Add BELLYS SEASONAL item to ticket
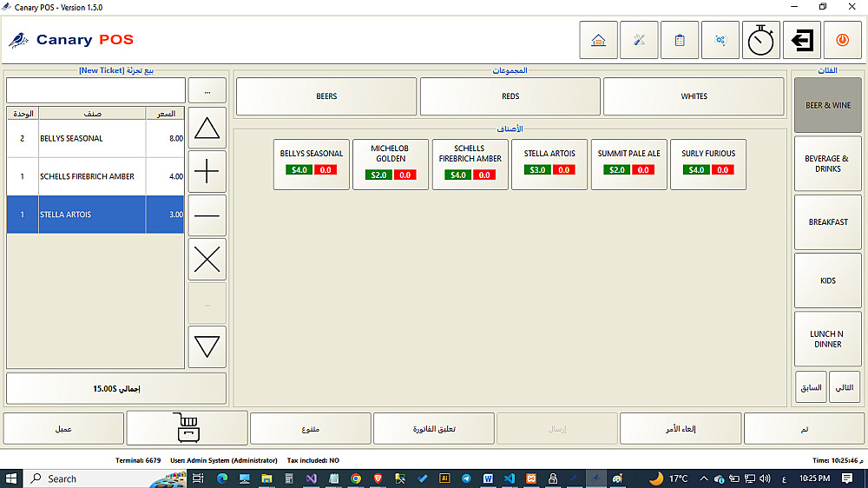The width and height of the screenshot is (868, 488). coord(311,164)
